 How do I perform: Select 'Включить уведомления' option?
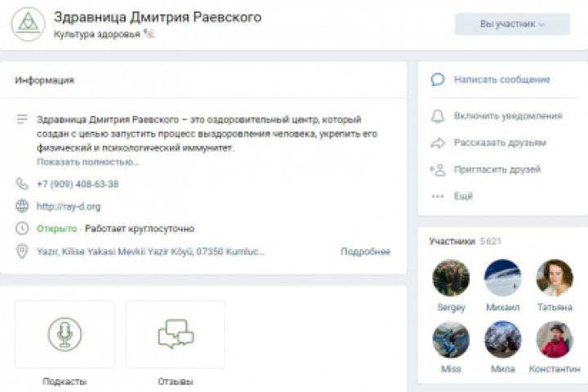tap(508, 116)
